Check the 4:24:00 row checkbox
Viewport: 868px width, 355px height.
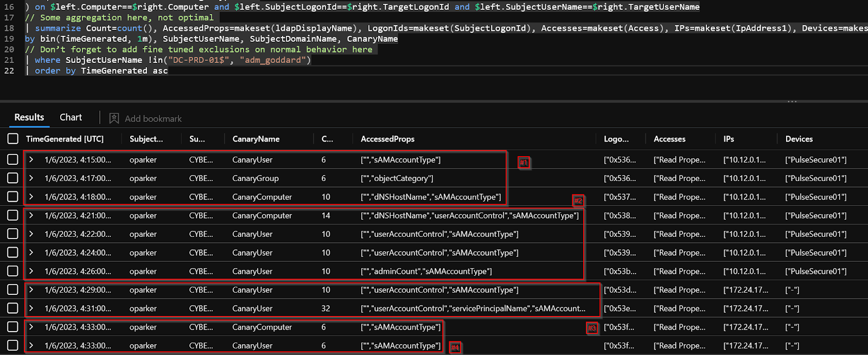click(x=13, y=253)
